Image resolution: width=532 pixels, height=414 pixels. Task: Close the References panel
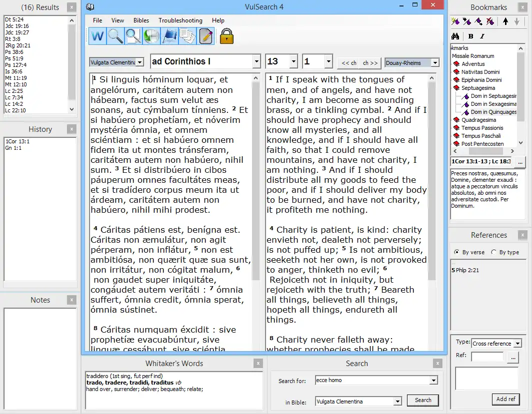pos(522,235)
